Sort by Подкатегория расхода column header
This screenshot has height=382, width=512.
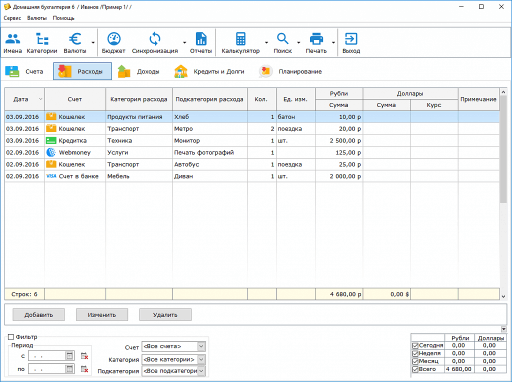(210, 99)
